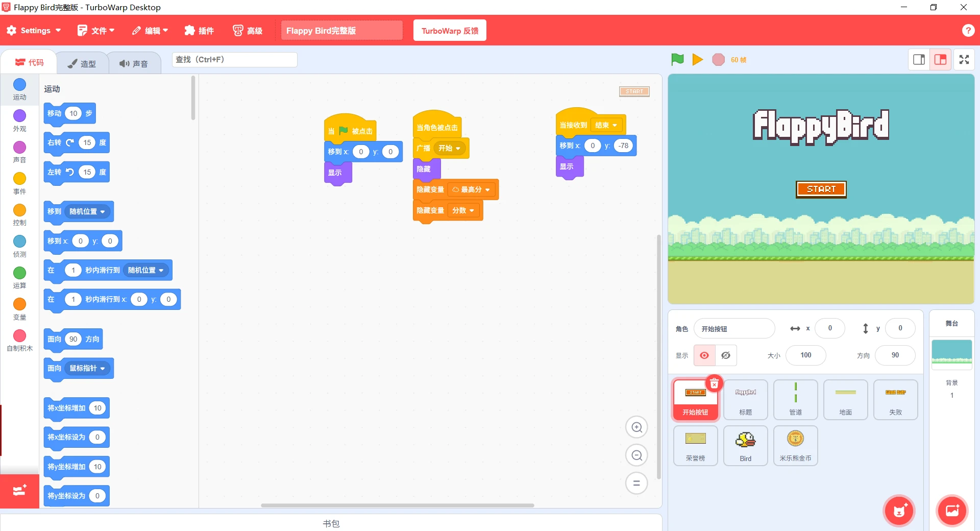Screen dimensions: 980x531
Task: Click the TurboWarp 反馈 button
Action: point(450,31)
